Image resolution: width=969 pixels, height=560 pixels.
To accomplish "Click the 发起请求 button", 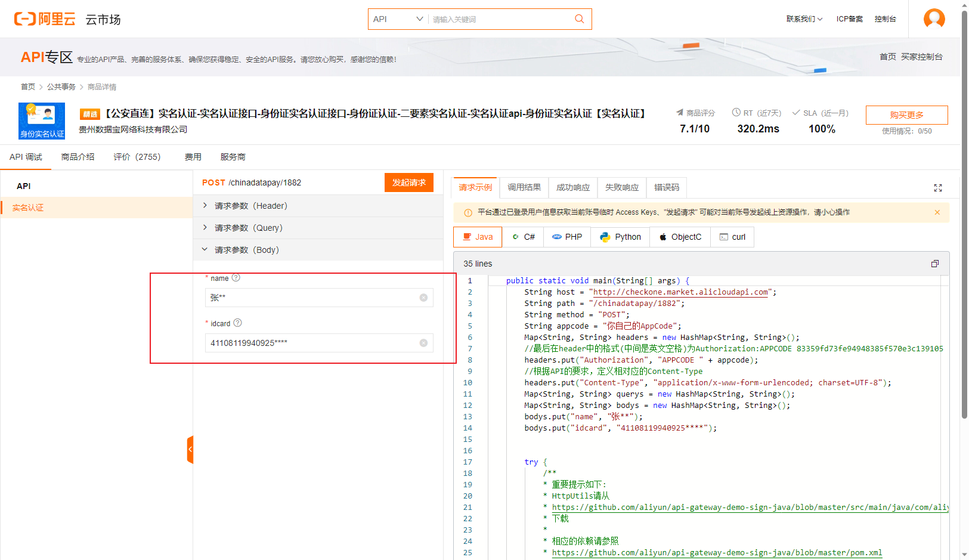I will click(x=409, y=182).
